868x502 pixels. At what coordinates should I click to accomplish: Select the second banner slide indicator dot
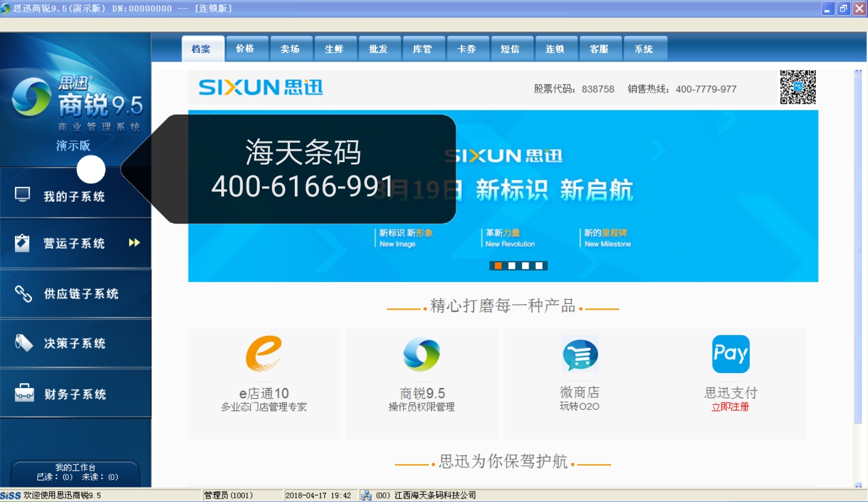click(512, 266)
